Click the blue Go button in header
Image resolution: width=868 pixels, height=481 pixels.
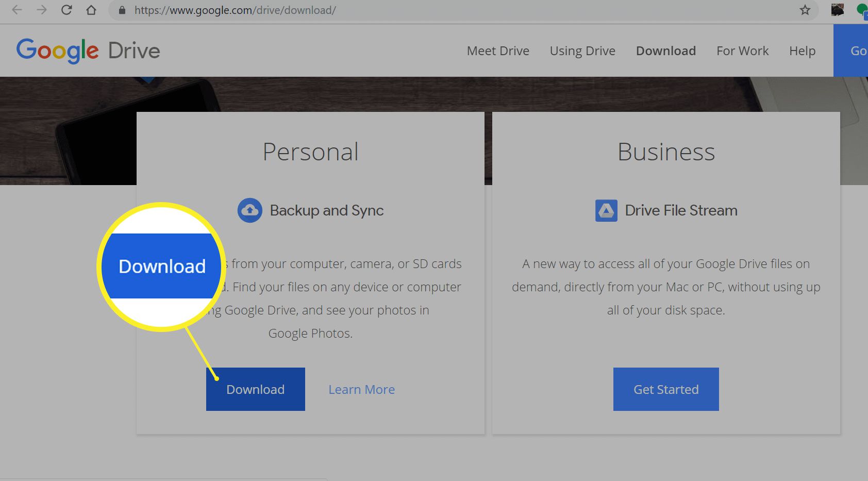click(x=851, y=51)
